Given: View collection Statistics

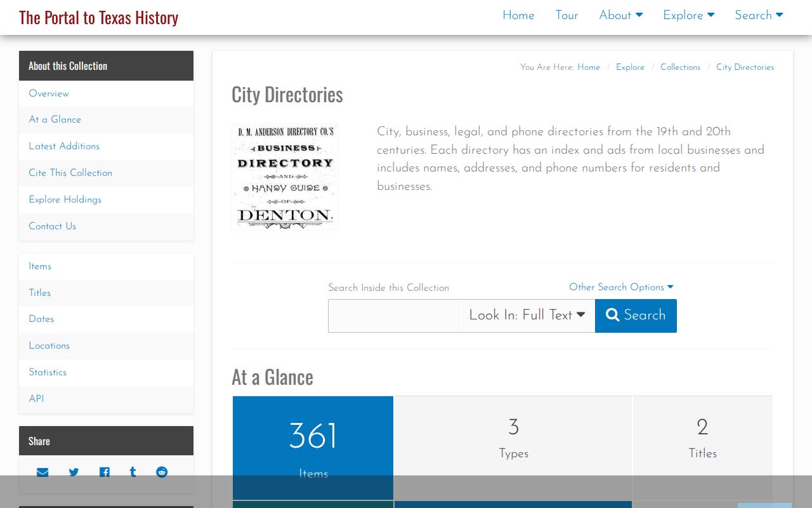Looking at the screenshot, I should pos(106,372).
